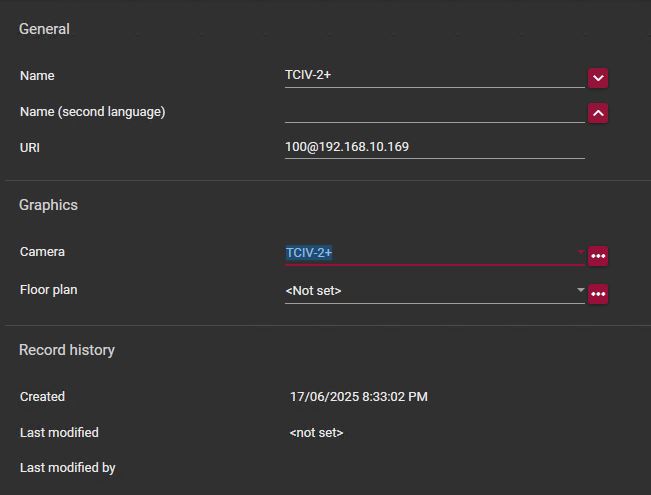Click the Created timestamp 17/06/2025 8:33:02 PM
Viewport: 651px width, 495px height.
358,397
